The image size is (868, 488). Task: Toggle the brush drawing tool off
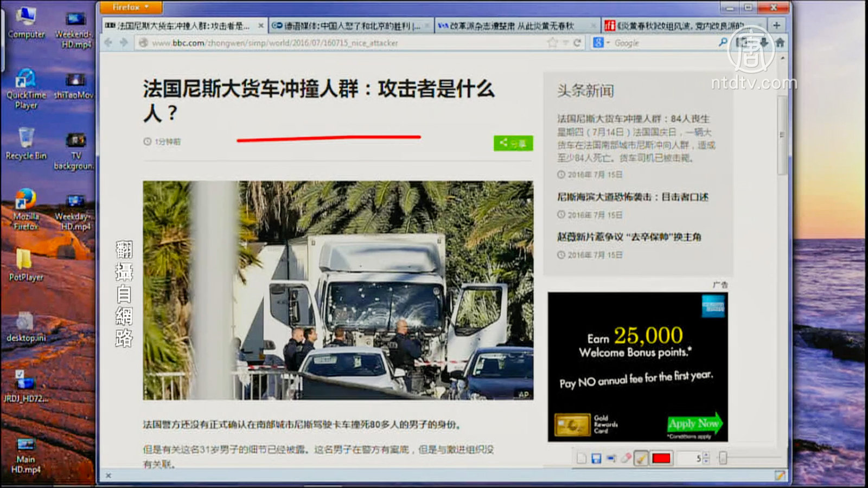point(641,459)
